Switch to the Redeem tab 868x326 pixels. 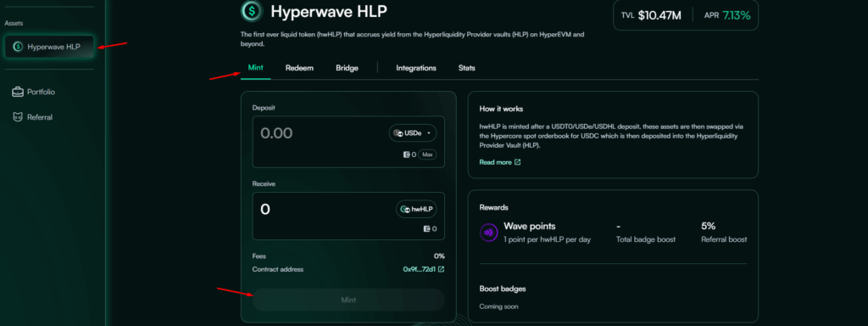tap(299, 68)
